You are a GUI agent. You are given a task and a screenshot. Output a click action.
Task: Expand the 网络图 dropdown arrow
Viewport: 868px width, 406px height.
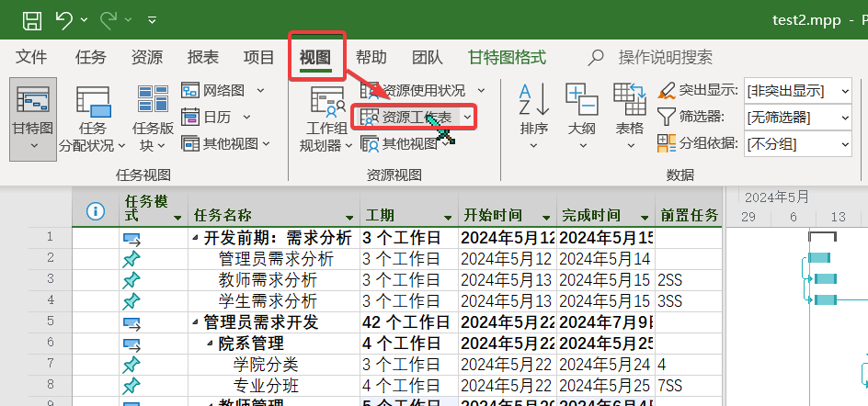[x=260, y=90]
